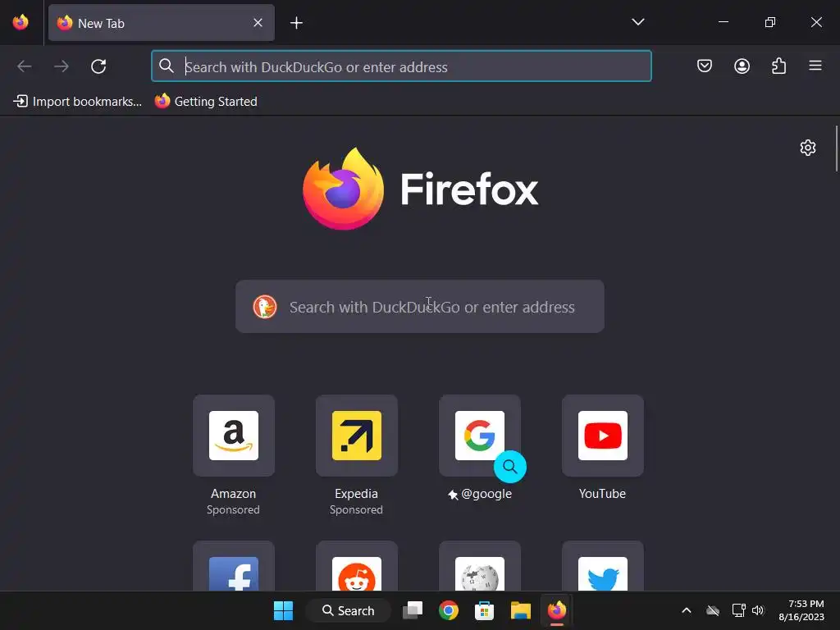Open Save to Pocket button
Screen dimensions: 840x630
click(x=705, y=66)
